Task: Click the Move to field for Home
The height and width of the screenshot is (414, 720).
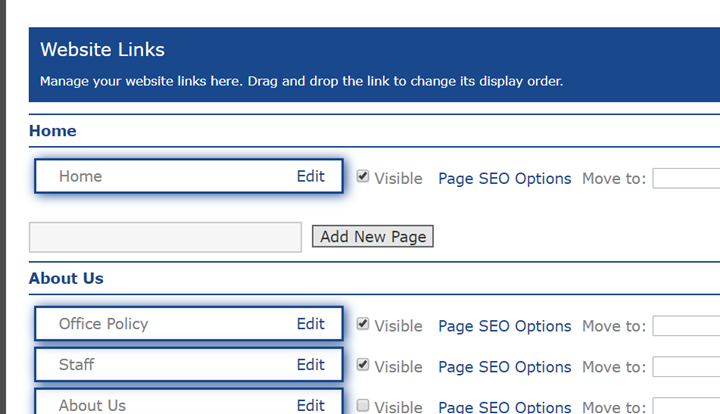Action: point(686,179)
